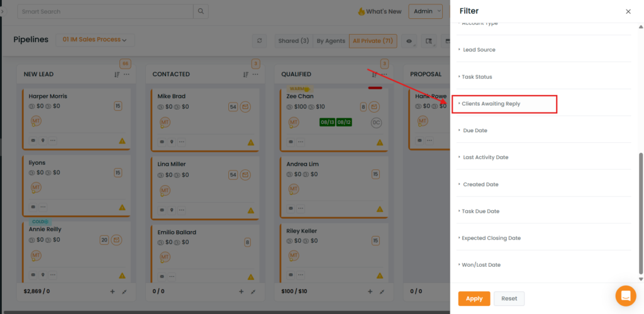Apply the filter settings
This screenshot has height=314, width=644.
point(474,299)
